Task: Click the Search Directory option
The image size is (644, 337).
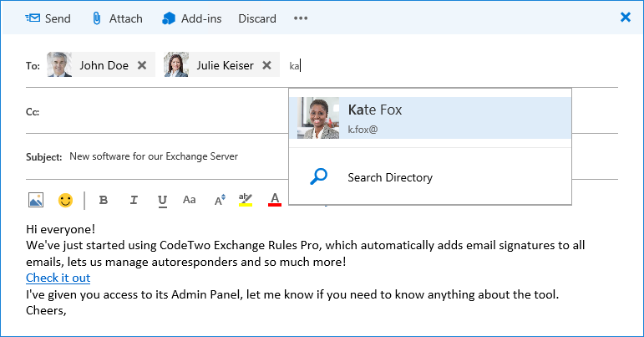Action: pyautogui.click(x=430, y=177)
